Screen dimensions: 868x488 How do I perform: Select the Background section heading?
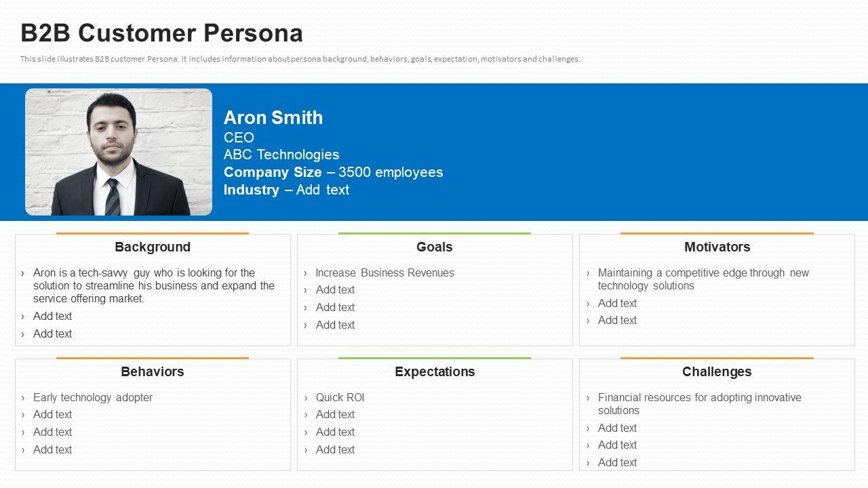pos(153,247)
